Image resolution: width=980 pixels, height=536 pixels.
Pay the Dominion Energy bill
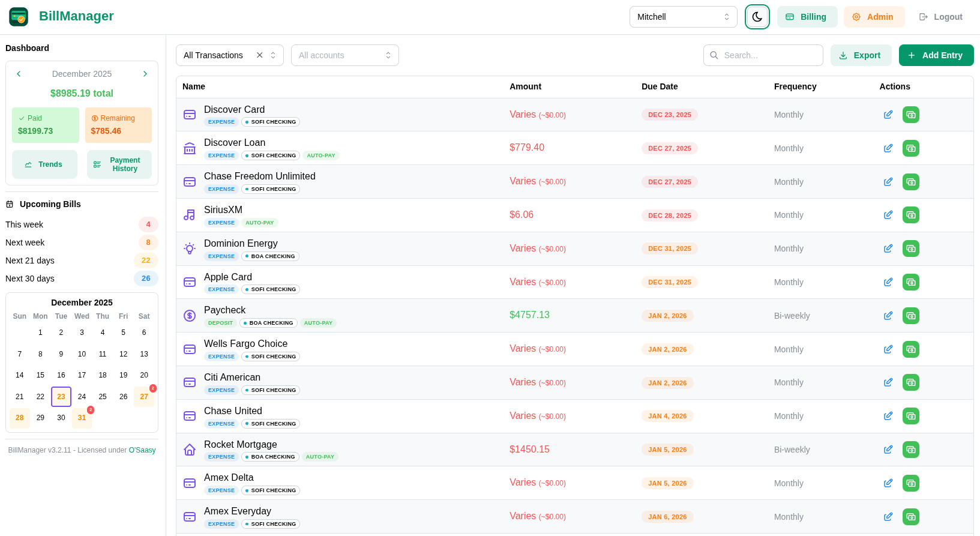911,248
